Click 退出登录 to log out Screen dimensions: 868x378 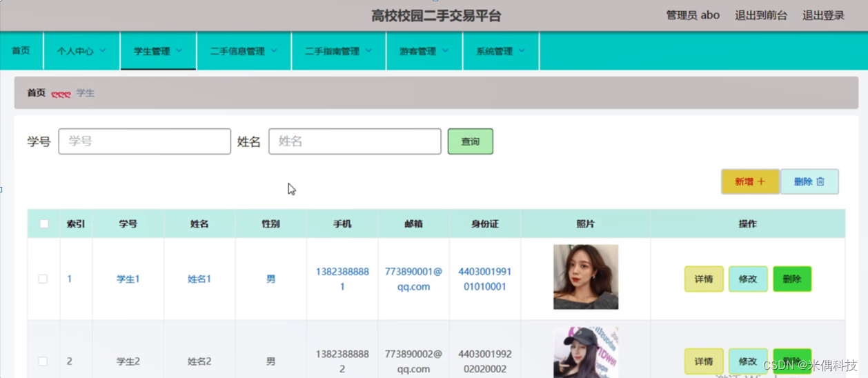coord(823,15)
